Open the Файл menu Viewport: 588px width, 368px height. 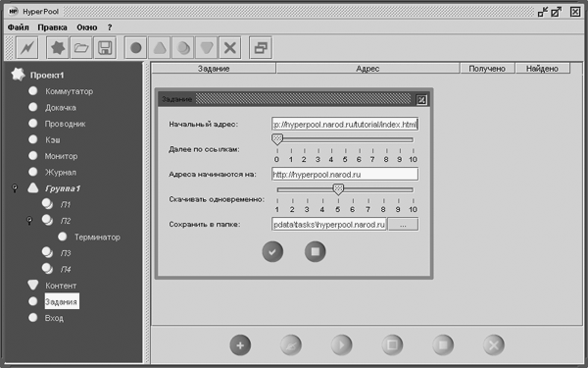(x=18, y=27)
